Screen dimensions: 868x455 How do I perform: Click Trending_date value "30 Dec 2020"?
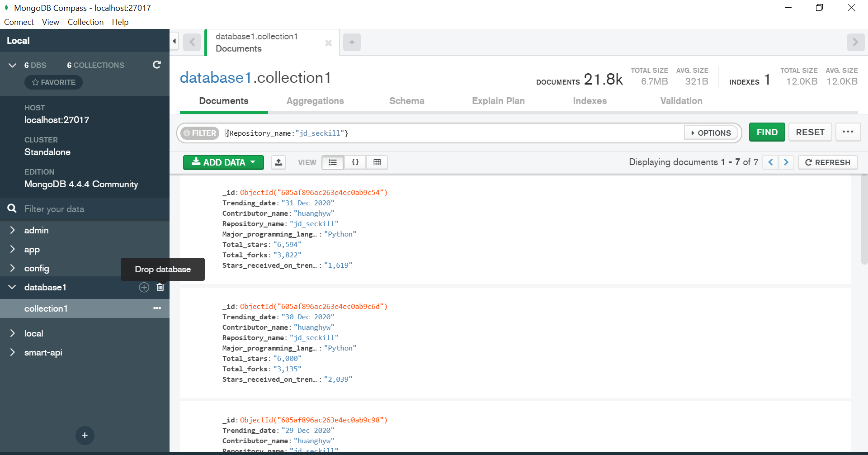[x=308, y=317]
